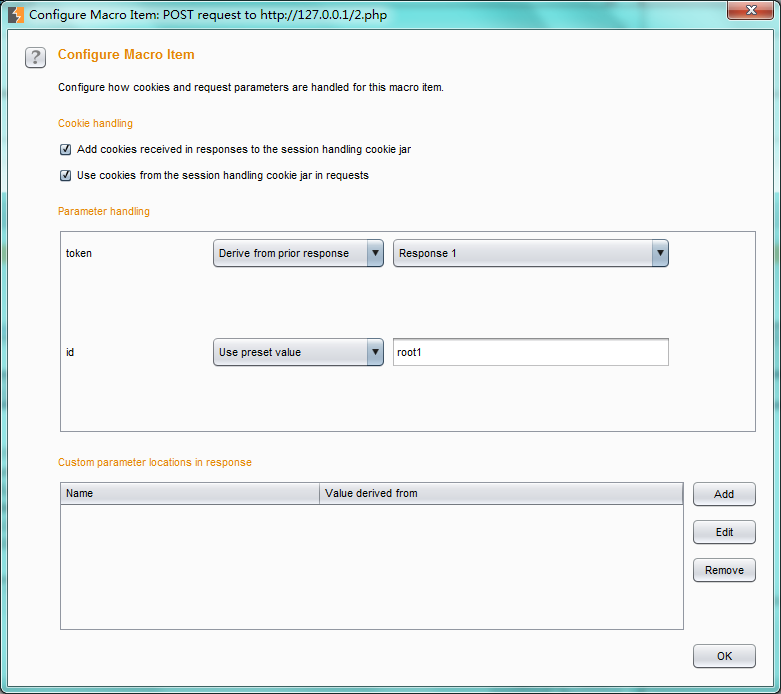This screenshot has width=781, height=694.
Task: Open the id 'Use preset value' dropdown
Action: (x=298, y=352)
